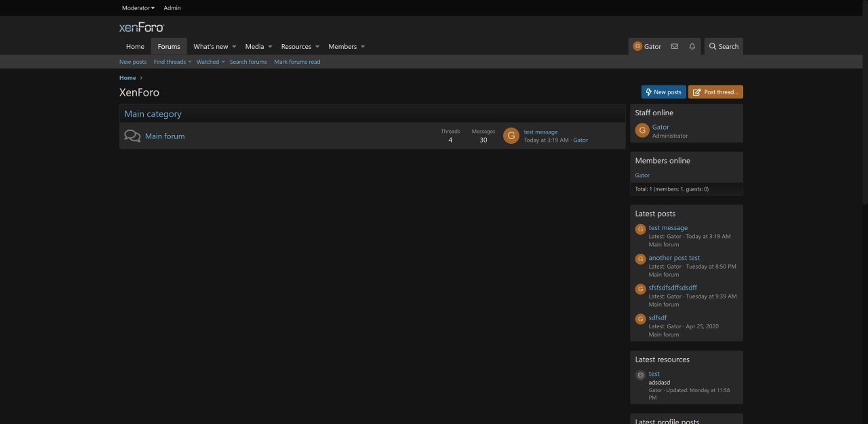
Task: Open the alerts bell icon
Action: [692, 46]
